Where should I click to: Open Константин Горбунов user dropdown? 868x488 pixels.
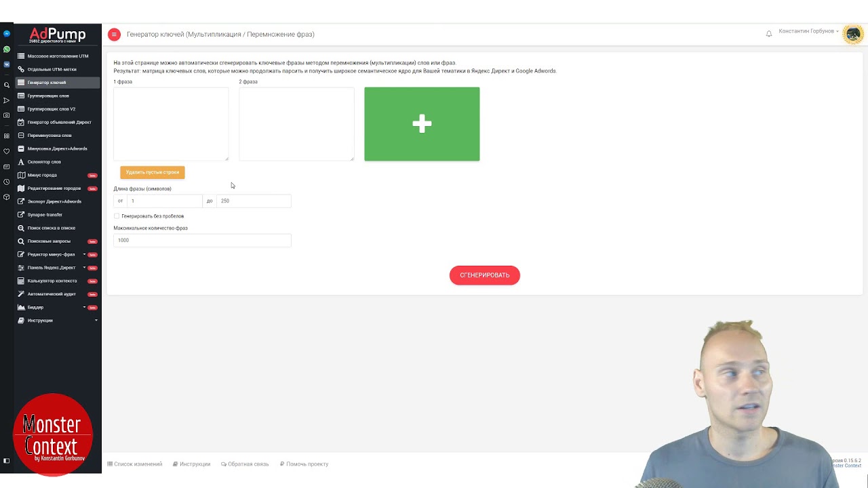pyautogui.click(x=808, y=31)
